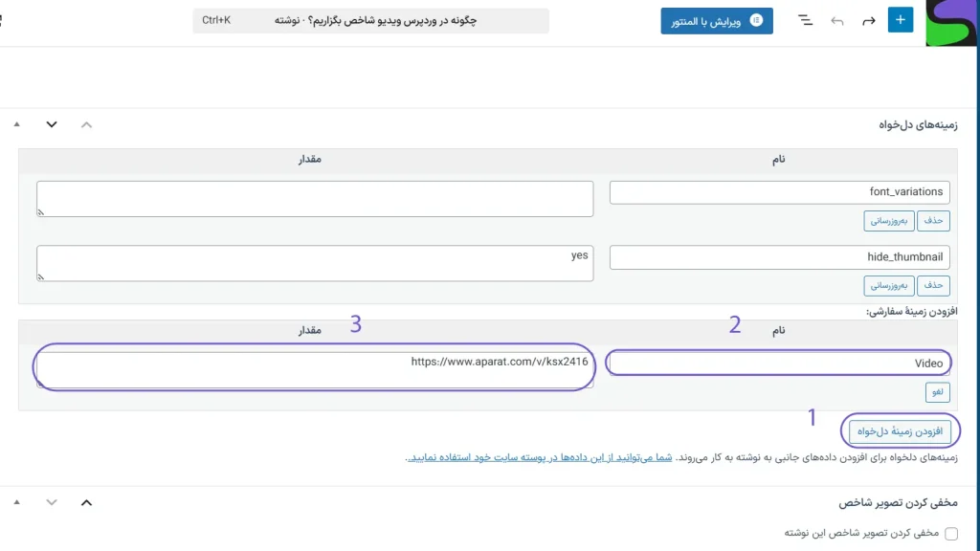Delete the font_variations custom field

(x=933, y=221)
